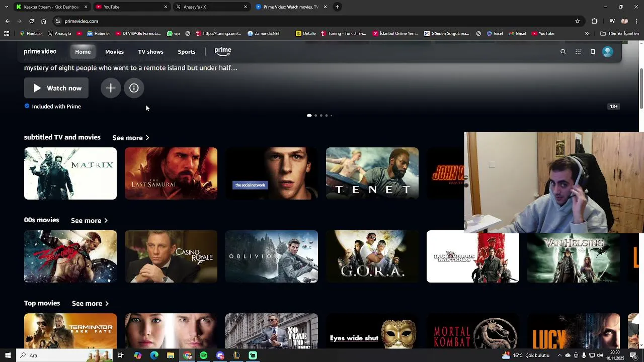This screenshot has width=644, height=362.
Task: Switch to the Anasayfa / X tab
Action: point(211,7)
